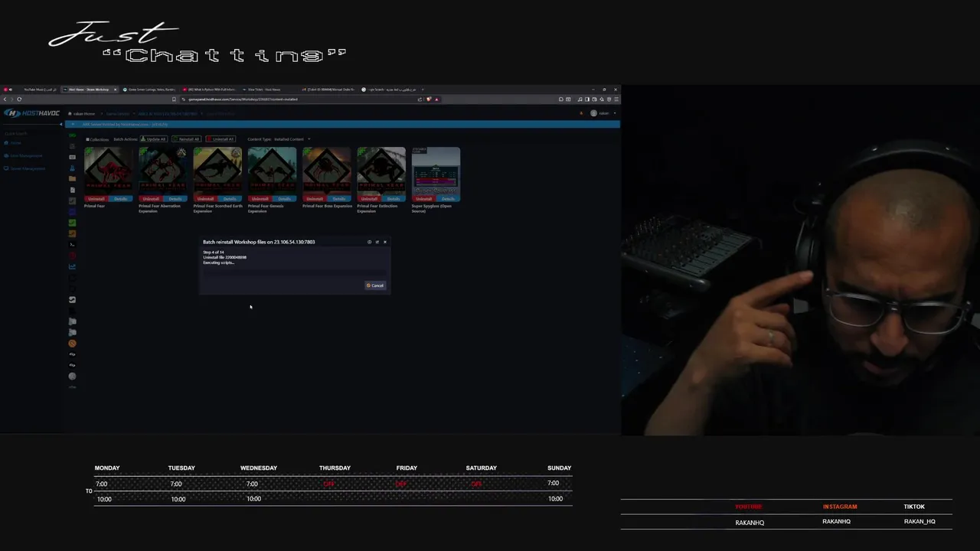Uninstall Primal Fear Extinction Expansion
980x551 pixels.
pos(369,199)
